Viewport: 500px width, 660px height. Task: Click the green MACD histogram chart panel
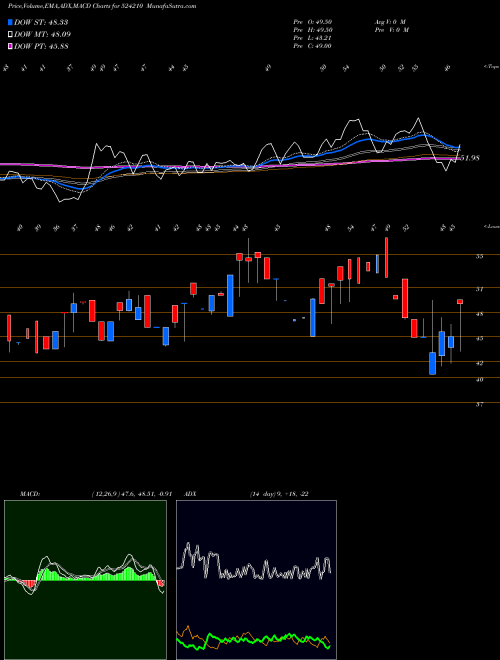click(85, 580)
